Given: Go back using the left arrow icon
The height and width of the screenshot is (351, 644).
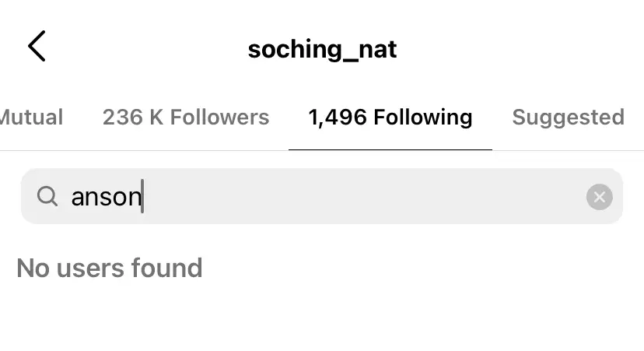Looking at the screenshot, I should tap(37, 46).
